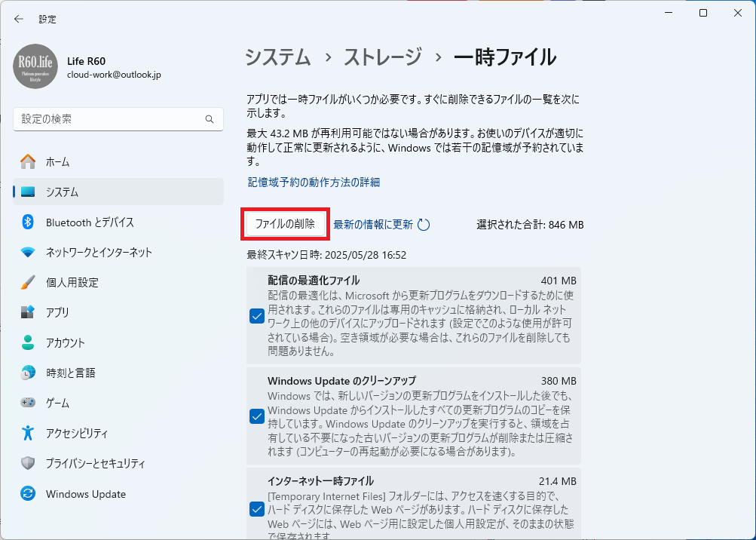Click the Time and language clock icon

[x=28, y=373]
